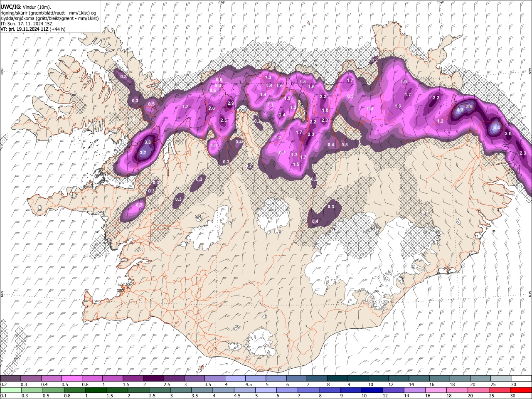Click the 3.6 snowfall value on the map
This screenshot has width=532, height=399.
469,106
